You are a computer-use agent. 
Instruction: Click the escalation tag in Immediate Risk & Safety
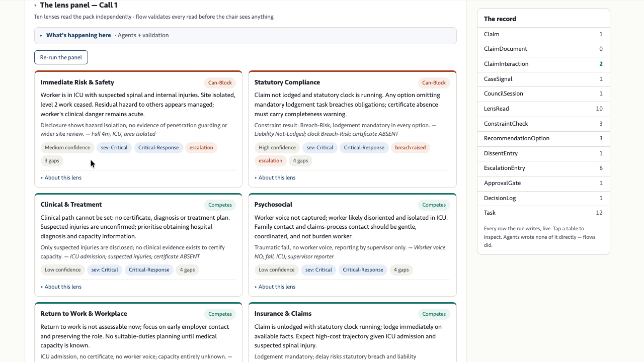(x=201, y=148)
